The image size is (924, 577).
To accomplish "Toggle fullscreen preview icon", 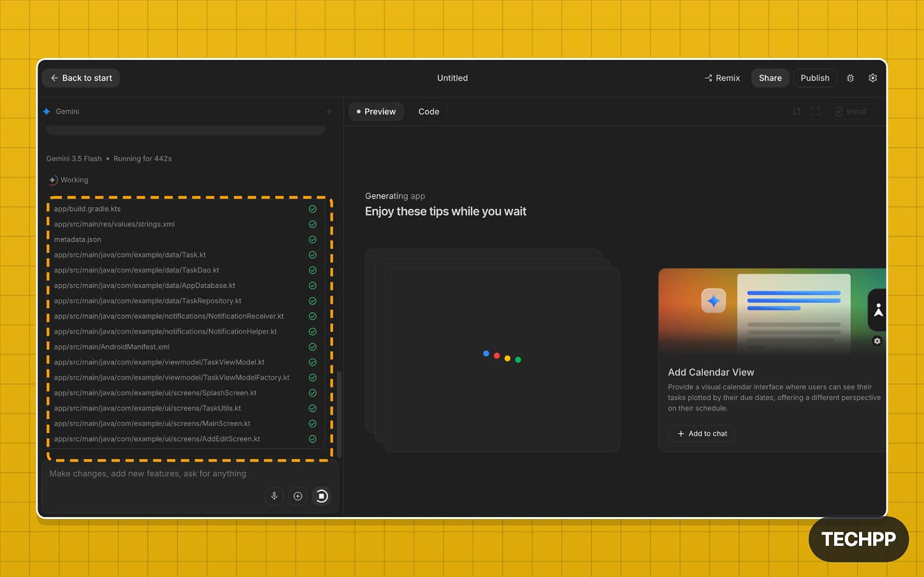I will [816, 111].
